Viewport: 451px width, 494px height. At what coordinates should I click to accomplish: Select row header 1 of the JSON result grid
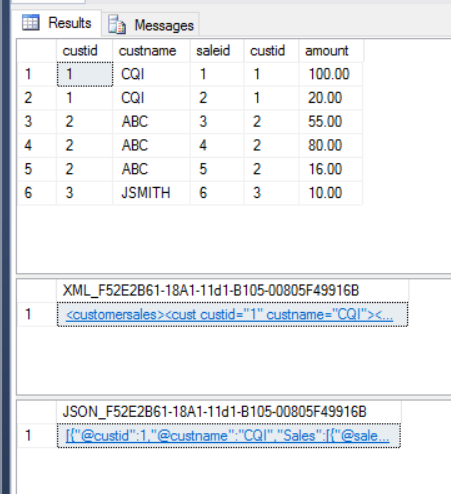tap(37, 436)
